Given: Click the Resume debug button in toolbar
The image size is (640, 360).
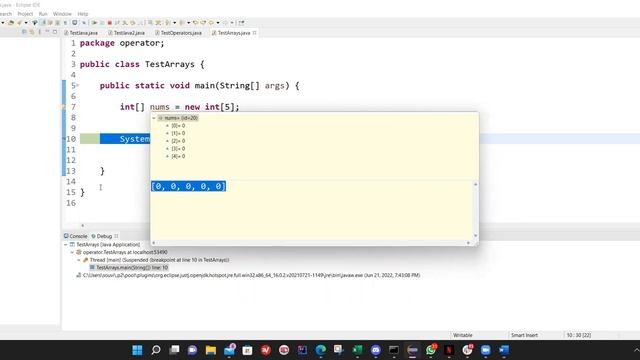Looking at the screenshot, I should point(94,23).
